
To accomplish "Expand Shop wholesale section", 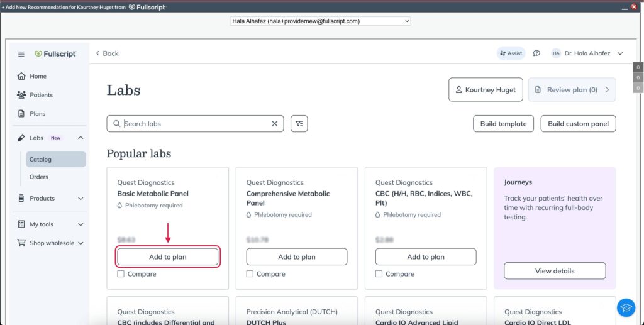I will coord(80,243).
